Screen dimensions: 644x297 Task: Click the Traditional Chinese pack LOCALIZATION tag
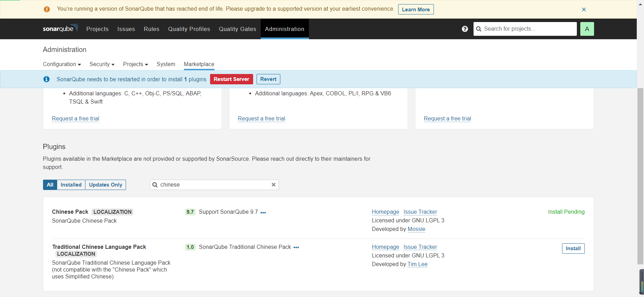(x=76, y=254)
